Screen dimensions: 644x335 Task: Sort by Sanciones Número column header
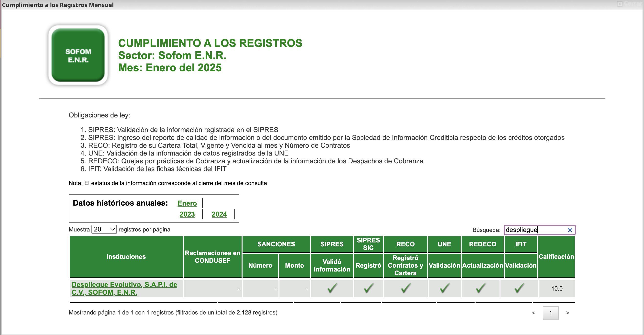(x=260, y=265)
